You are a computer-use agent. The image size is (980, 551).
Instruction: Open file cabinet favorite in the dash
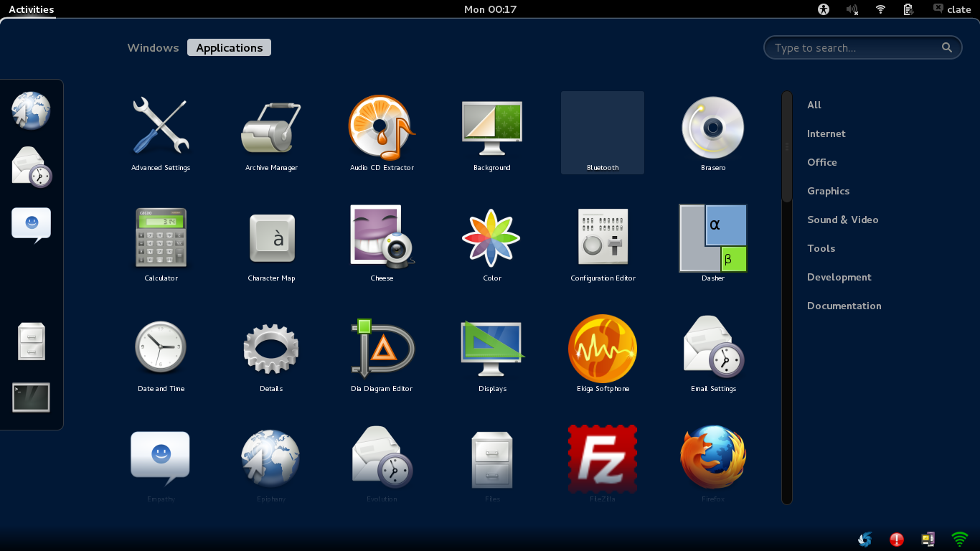[31, 341]
